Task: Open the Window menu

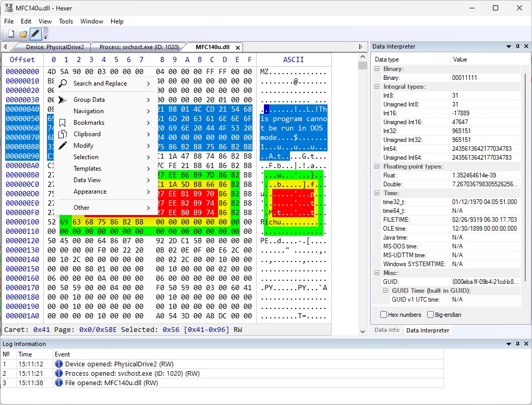Action: 92,21
